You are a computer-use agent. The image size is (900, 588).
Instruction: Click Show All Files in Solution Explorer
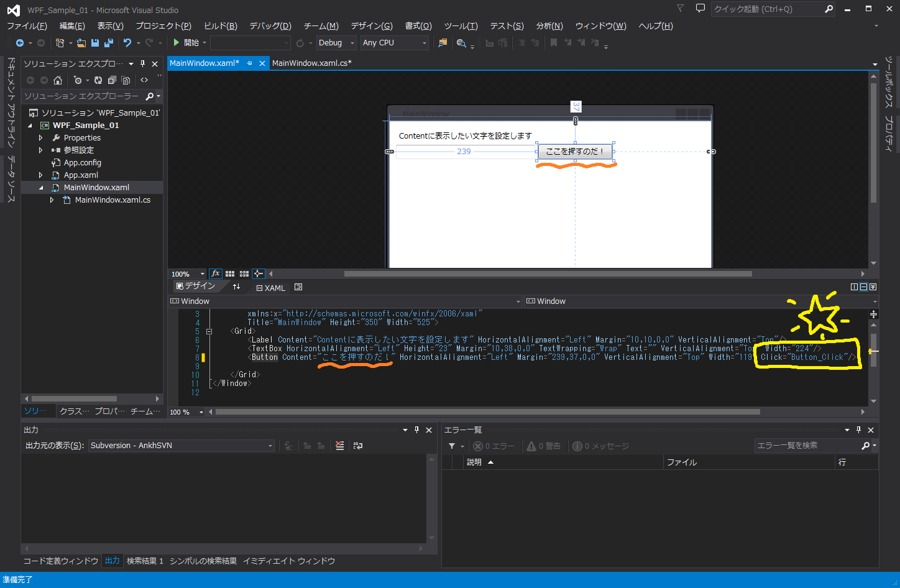tap(126, 80)
